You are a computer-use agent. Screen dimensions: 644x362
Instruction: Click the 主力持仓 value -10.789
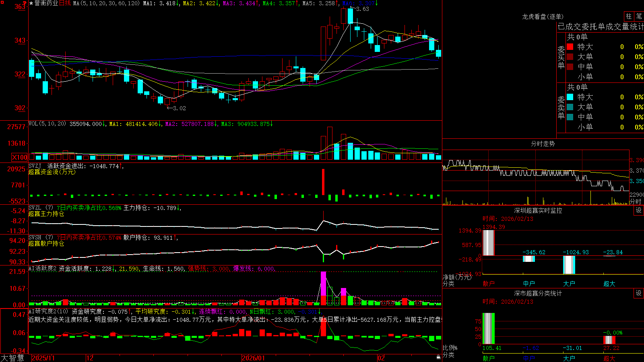pos(165,208)
